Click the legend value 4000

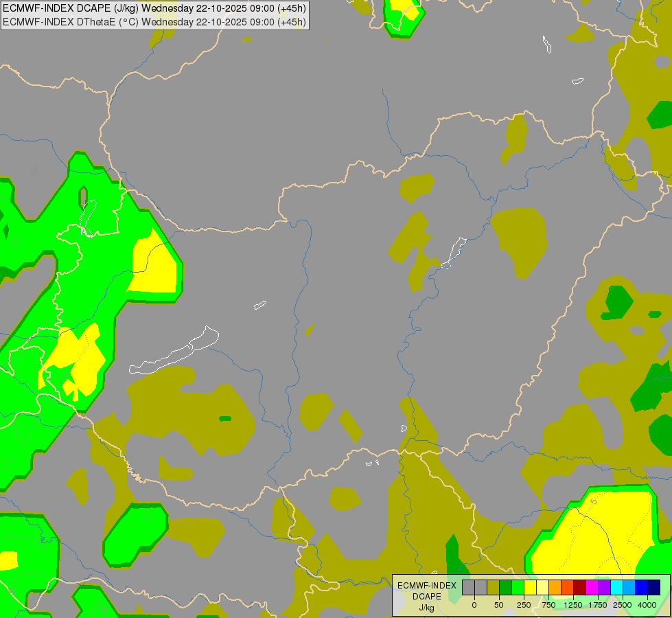[x=647, y=605]
